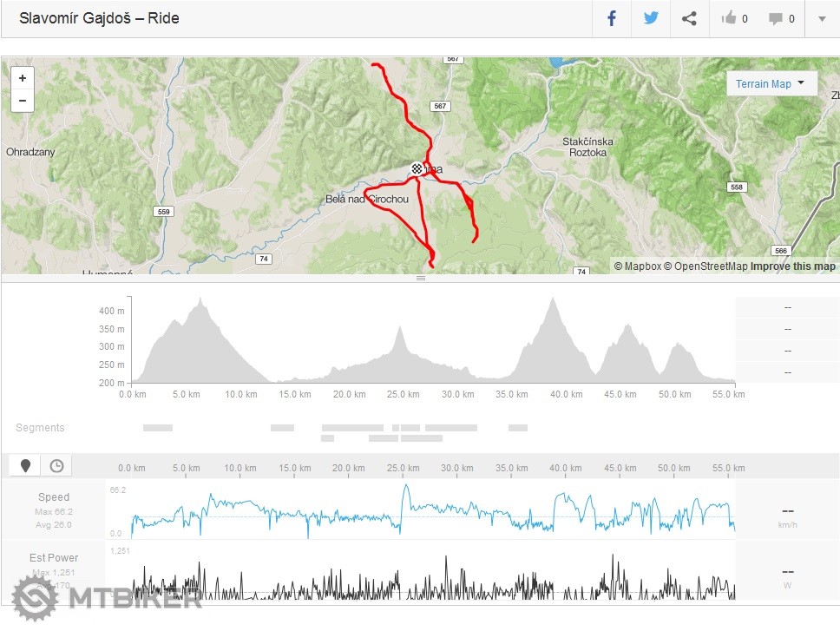Switch chart axis to distance with pin icon
This screenshot has height=631, width=840.
(x=25, y=466)
